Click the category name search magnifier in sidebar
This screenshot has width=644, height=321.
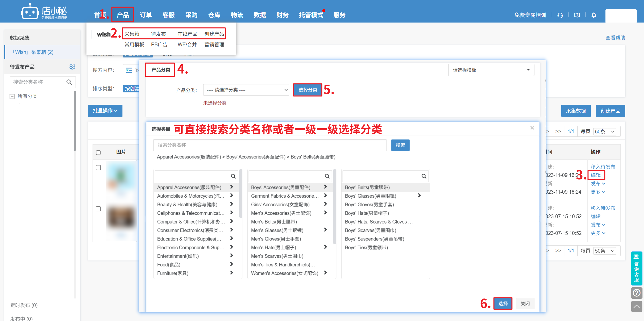(69, 82)
